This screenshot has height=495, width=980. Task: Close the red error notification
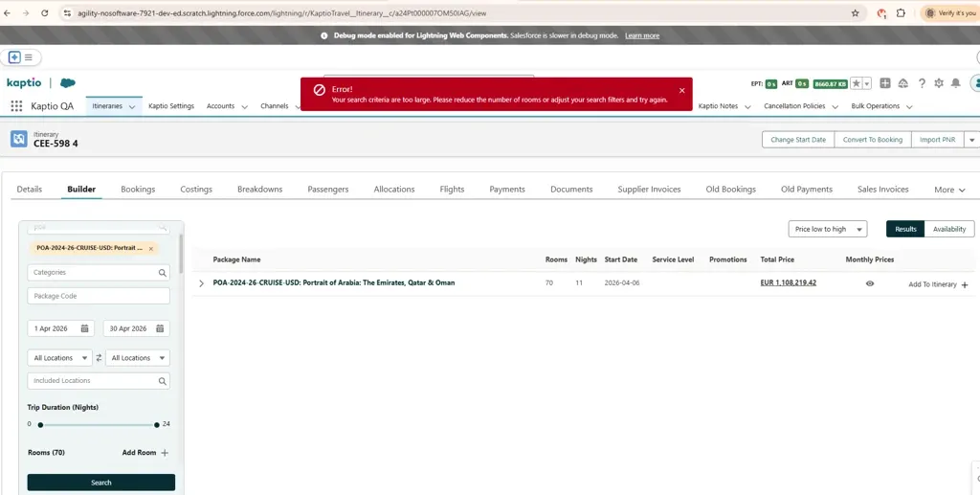coord(682,90)
